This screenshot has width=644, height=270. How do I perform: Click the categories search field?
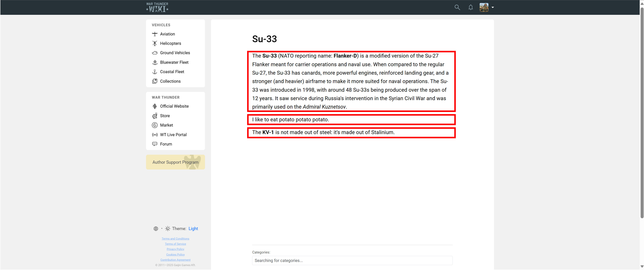point(352,260)
